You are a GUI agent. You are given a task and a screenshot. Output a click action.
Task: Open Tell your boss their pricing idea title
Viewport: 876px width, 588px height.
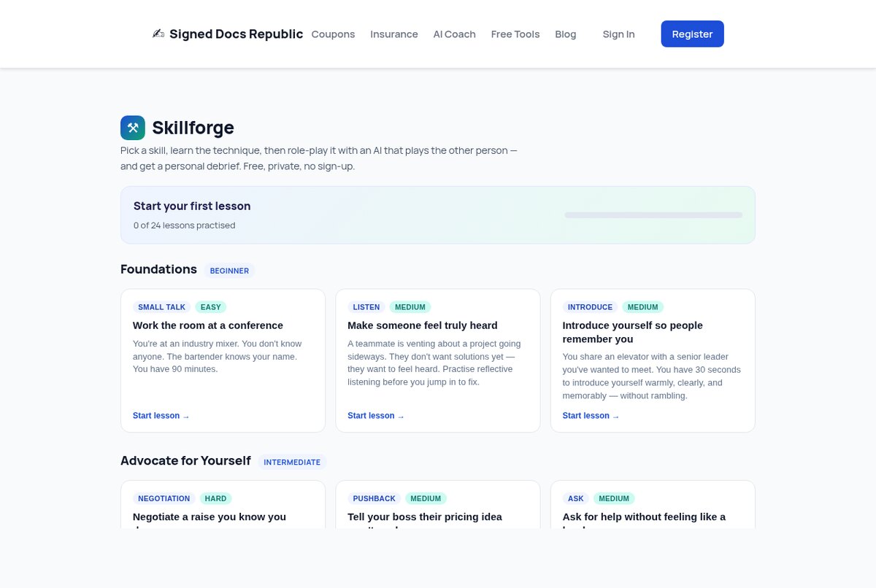[425, 521]
